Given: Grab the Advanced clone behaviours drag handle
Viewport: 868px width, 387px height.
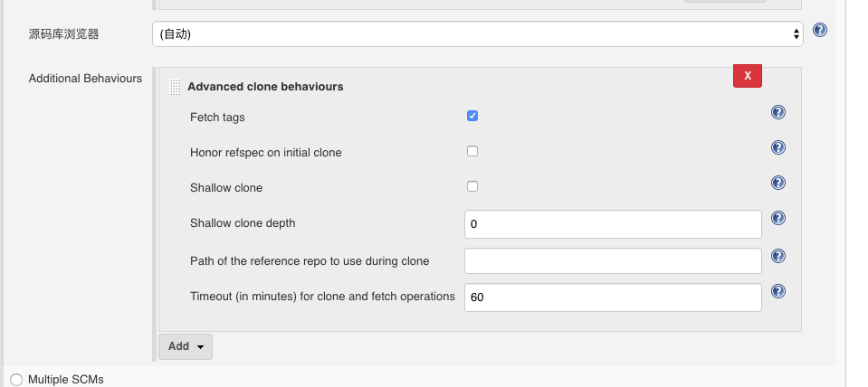Looking at the screenshot, I should pyautogui.click(x=175, y=87).
